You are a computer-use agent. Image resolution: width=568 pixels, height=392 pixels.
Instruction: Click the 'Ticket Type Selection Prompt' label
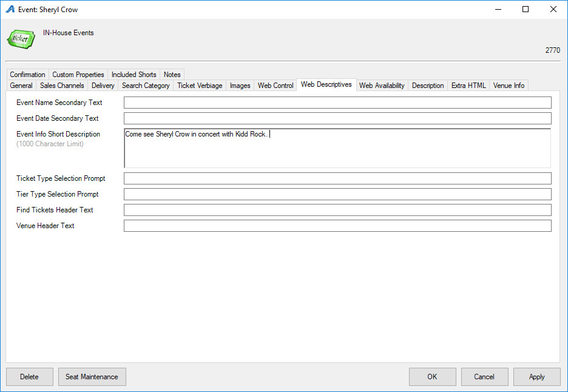pyautogui.click(x=61, y=178)
